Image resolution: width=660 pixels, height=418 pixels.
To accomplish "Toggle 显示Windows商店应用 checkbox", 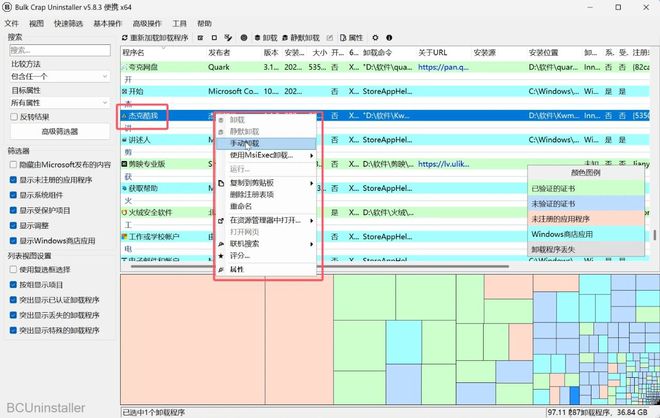I will coord(13,240).
